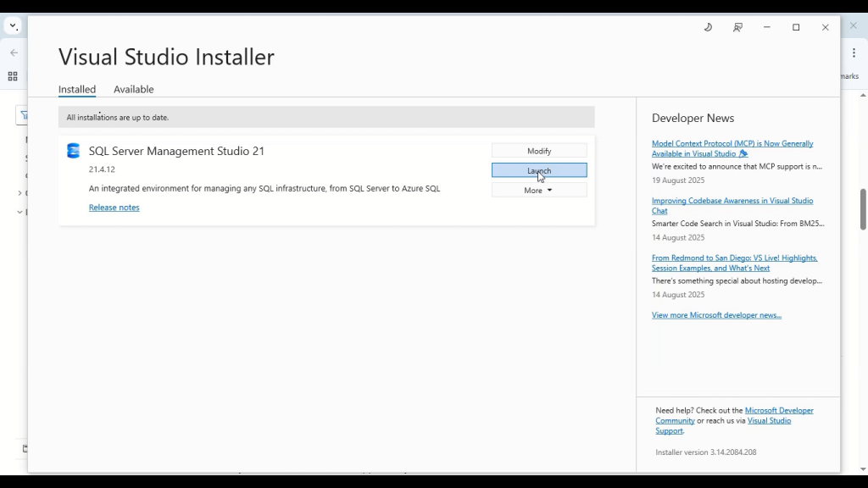The width and height of the screenshot is (868, 488).
Task: Click the 'SQL Server Management Studio 21' title
Action: tap(176, 151)
